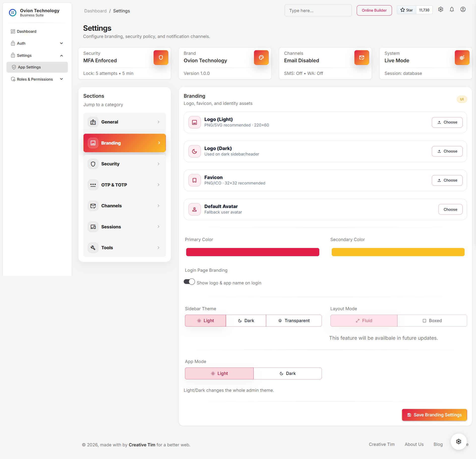476x459 pixels.
Task: Open the OTP & TOTP section
Action: pyautogui.click(x=124, y=184)
